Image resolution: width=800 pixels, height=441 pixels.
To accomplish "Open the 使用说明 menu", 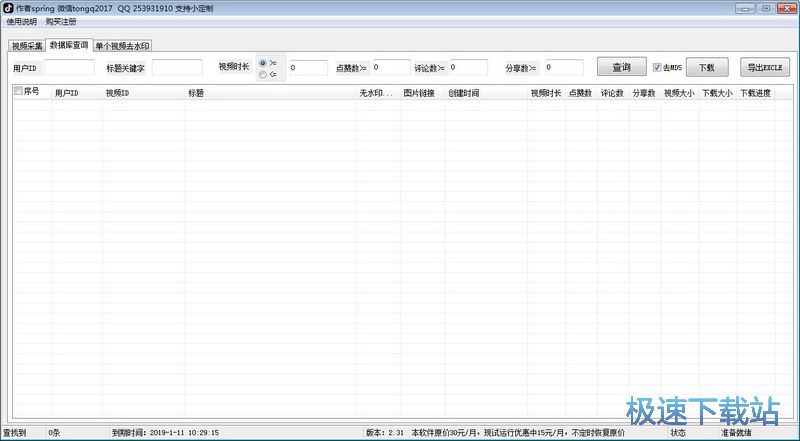I will click(21, 21).
